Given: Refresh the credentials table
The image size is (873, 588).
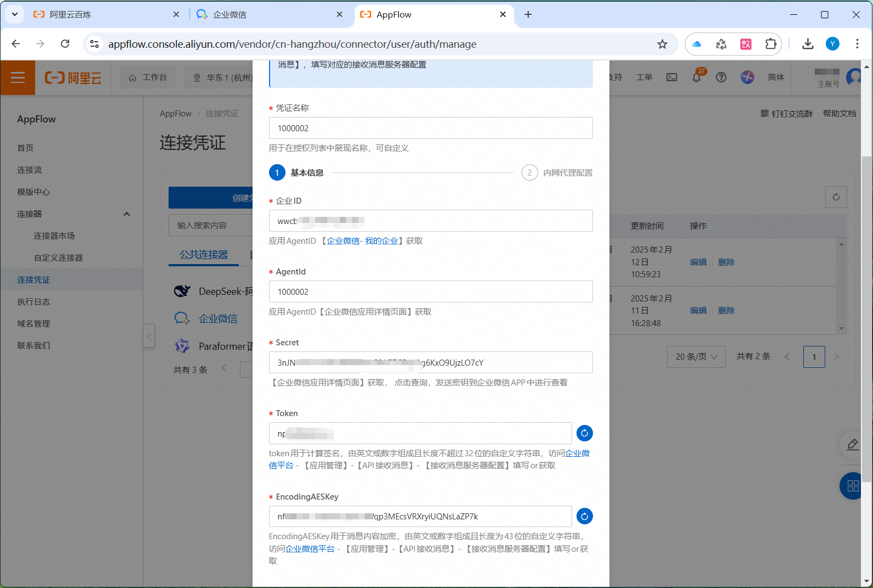Looking at the screenshot, I should [x=836, y=197].
